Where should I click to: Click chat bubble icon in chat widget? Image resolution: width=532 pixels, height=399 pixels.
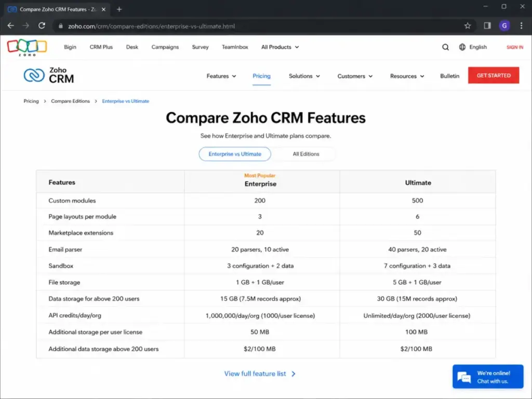click(x=464, y=377)
